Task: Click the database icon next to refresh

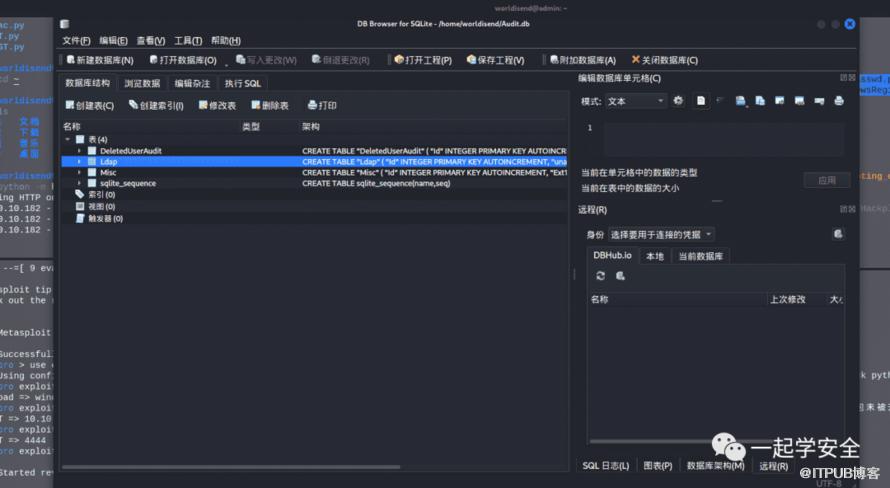Action: [620, 276]
